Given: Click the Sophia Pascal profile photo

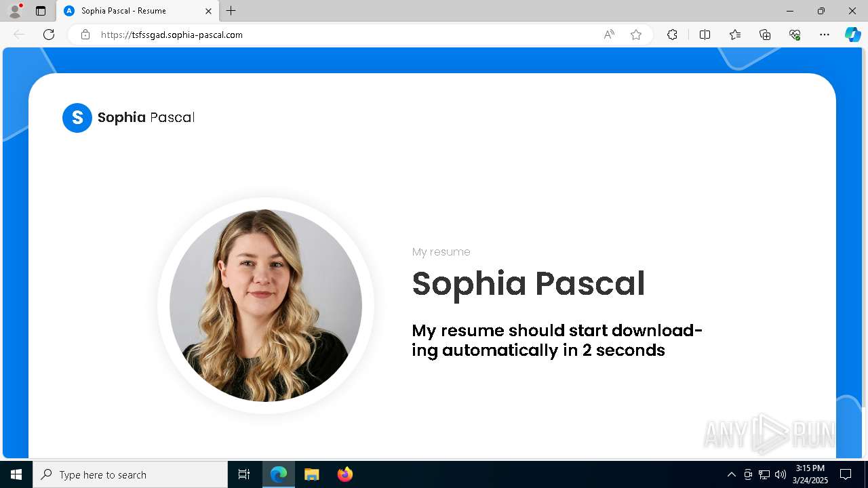Looking at the screenshot, I should point(266,306).
